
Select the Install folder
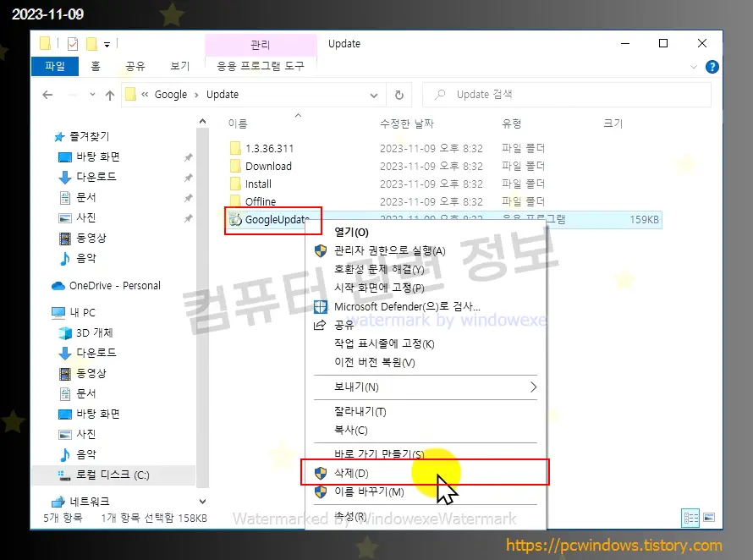pos(258,184)
